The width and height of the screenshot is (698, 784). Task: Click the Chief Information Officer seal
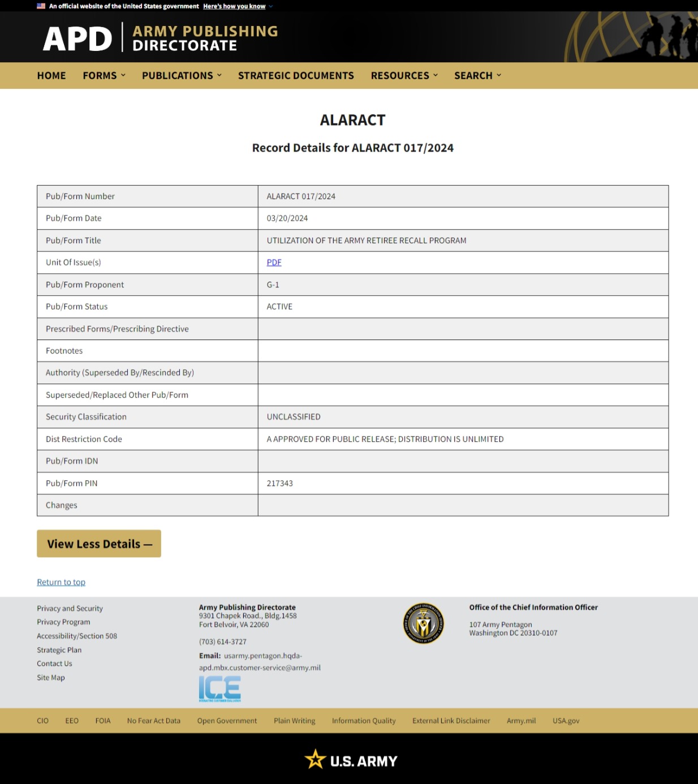423,623
